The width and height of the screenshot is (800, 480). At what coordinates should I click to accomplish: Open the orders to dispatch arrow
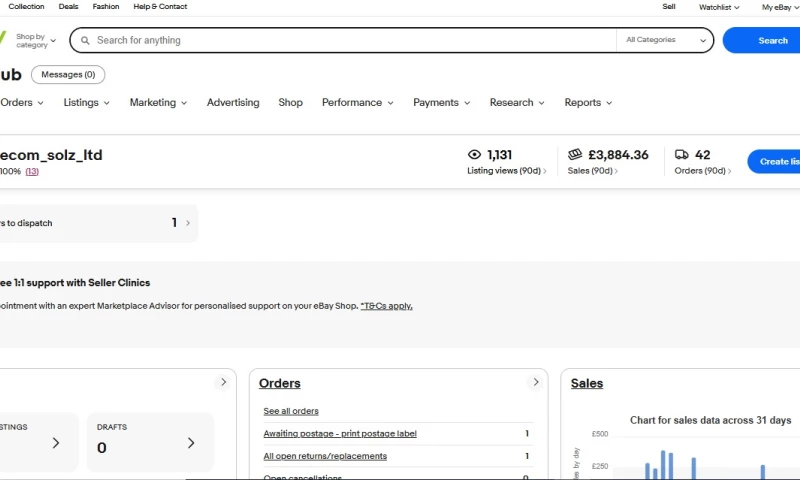(x=188, y=223)
